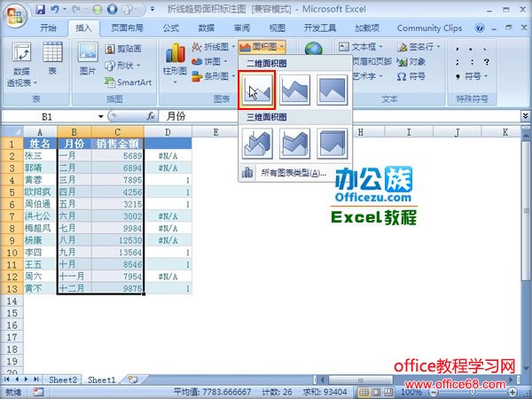Insert an Object (对象)
532x399 pixels.
pos(411,62)
